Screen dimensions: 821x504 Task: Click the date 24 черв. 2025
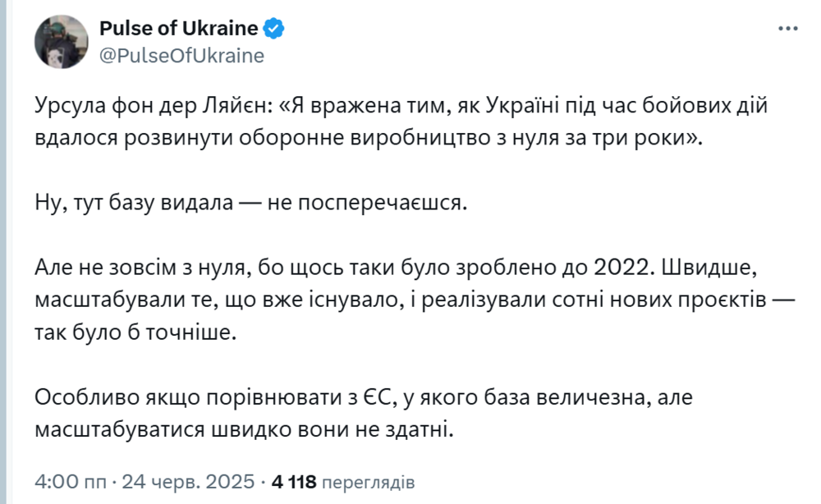pyautogui.click(x=190, y=480)
